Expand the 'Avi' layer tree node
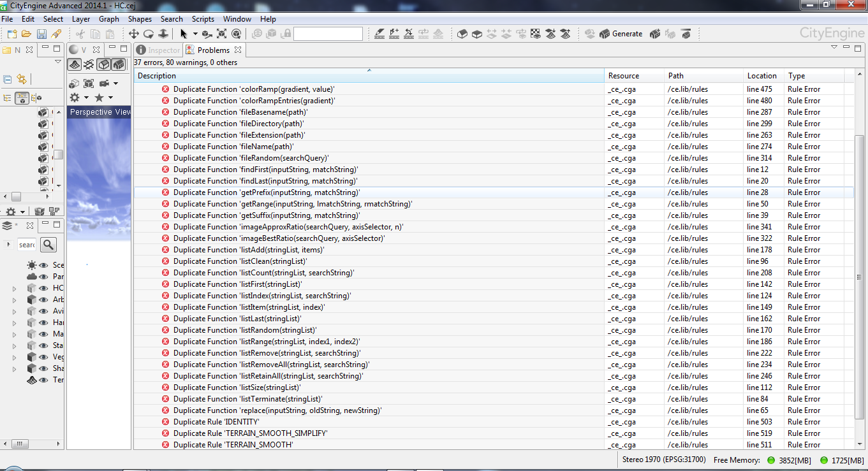 [x=15, y=312]
